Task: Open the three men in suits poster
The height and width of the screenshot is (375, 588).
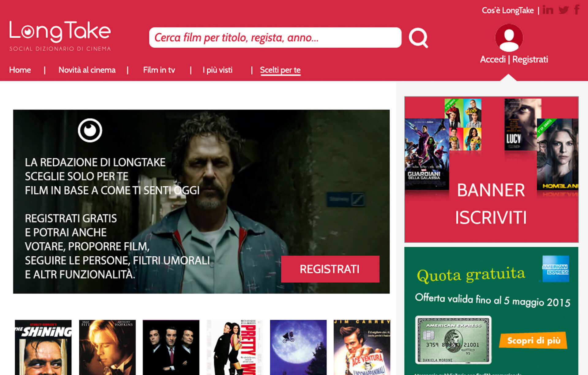Action: pyautogui.click(x=171, y=347)
